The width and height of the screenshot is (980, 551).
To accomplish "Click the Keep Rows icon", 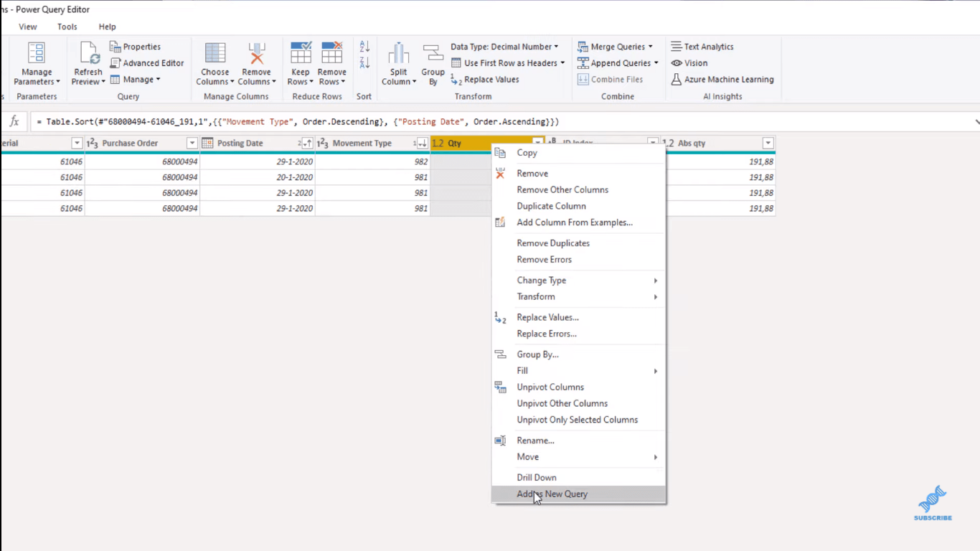I will tap(301, 53).
